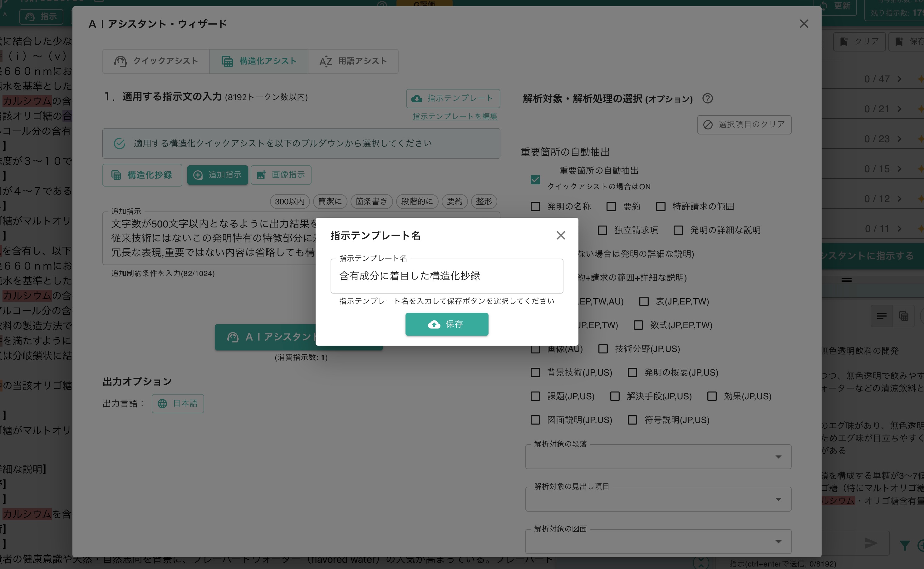The height and width of the screenshot is (569, 924).
Task: Save the instruction template name
Action: tap(447, 324)
